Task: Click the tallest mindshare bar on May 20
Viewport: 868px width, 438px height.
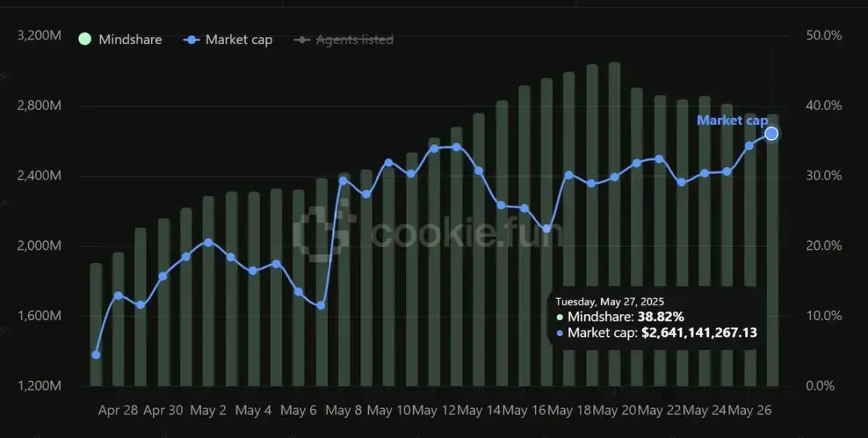Action: click(x=614, y=223)
